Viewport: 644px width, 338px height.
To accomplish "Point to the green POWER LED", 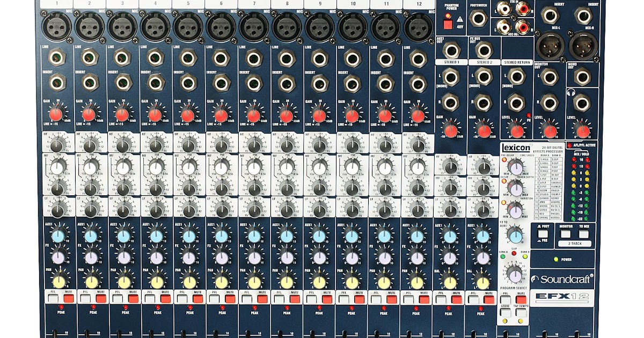I will click(x=555, y=259).
